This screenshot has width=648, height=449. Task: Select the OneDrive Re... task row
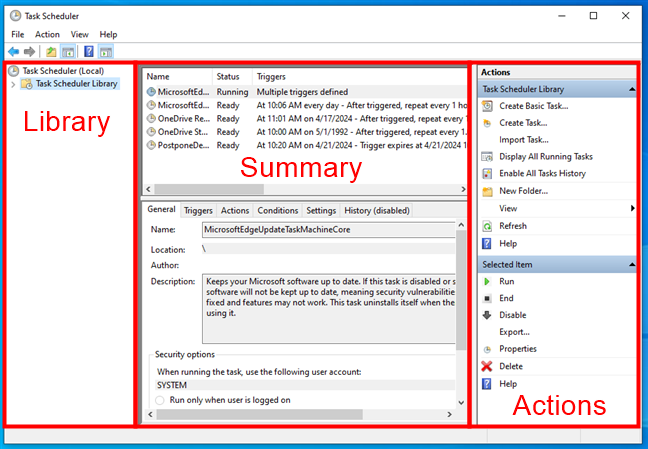(x=306, y=119)
